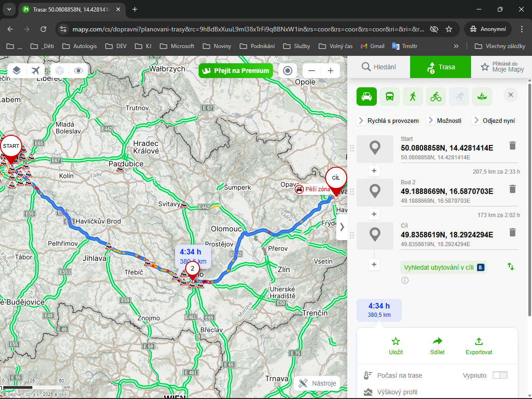Viewport: 532px width, 399px height.
Task: Choose the walking route mode
Action: [x=413, y=97]
